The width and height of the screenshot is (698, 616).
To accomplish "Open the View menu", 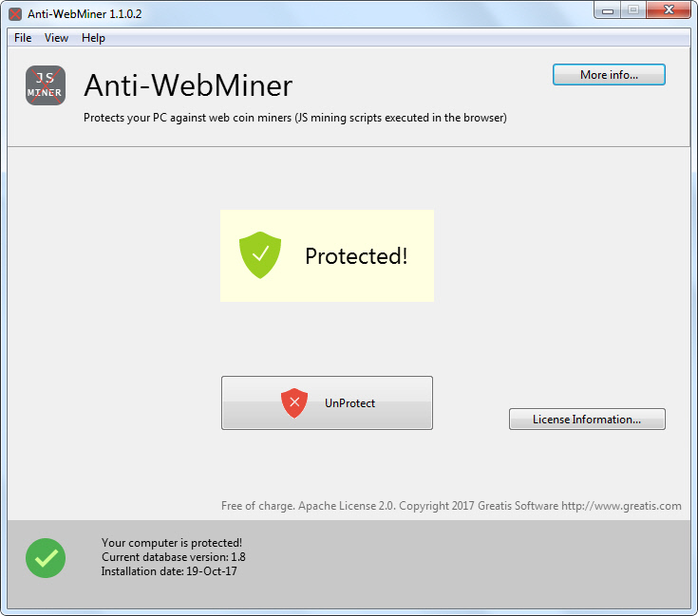I will pyautogui.click(x=56, y=38).
